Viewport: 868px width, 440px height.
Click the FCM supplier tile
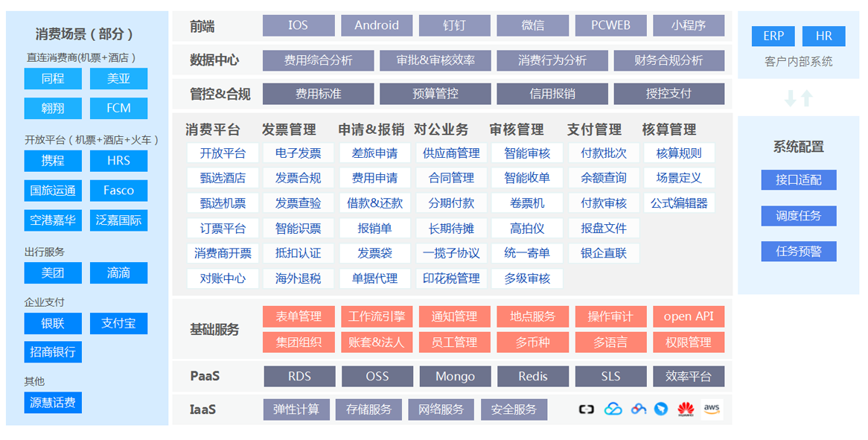(x=118, y=108)
